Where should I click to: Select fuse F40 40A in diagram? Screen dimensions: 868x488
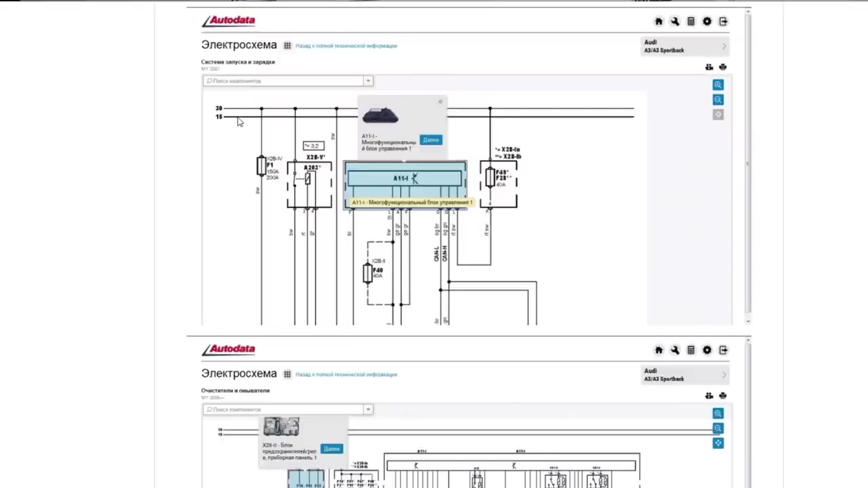(x=368, y=272)
